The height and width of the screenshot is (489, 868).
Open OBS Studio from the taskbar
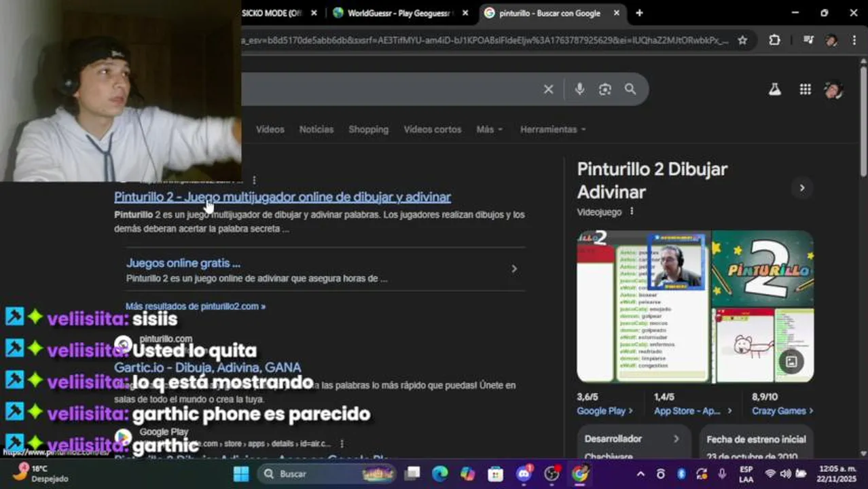pos(551,473)
